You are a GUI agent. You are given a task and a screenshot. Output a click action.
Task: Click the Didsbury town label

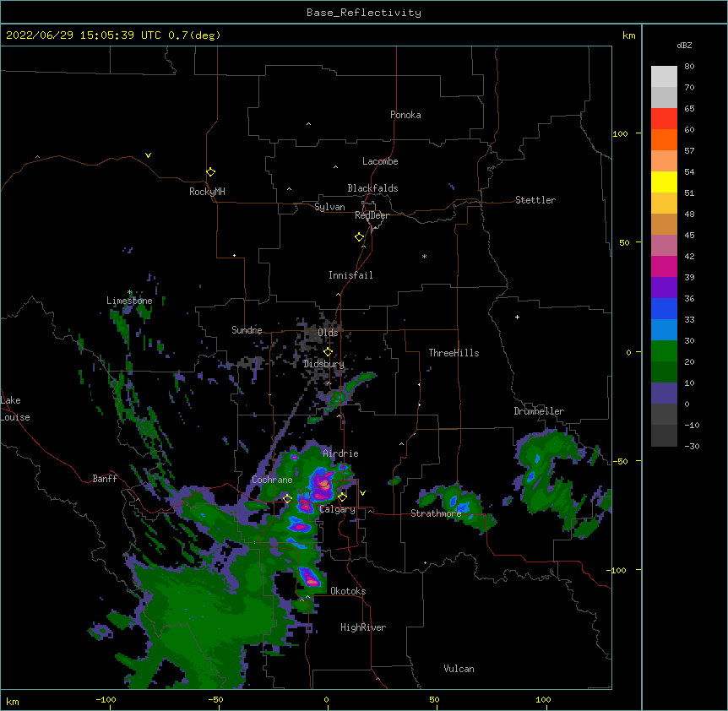[324, 364]
